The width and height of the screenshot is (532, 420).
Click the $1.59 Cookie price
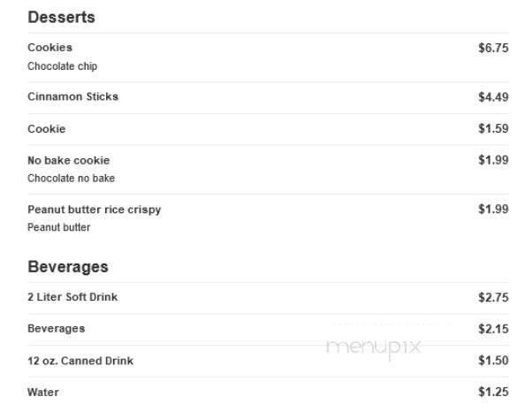coord(493,129)
